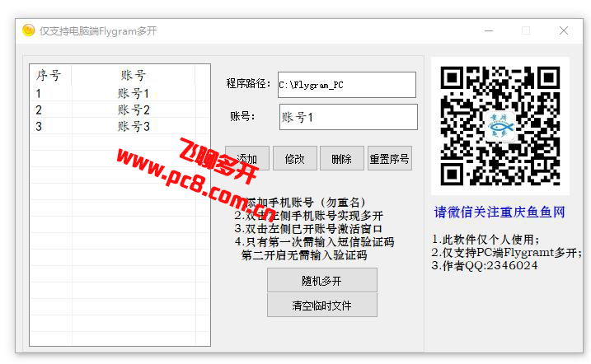
Task: Click the QR code image
Action: [500, 126]
